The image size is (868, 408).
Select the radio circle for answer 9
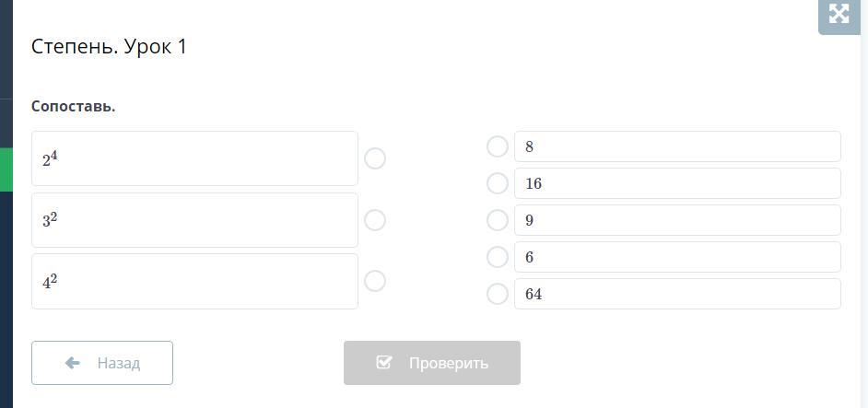498,220
